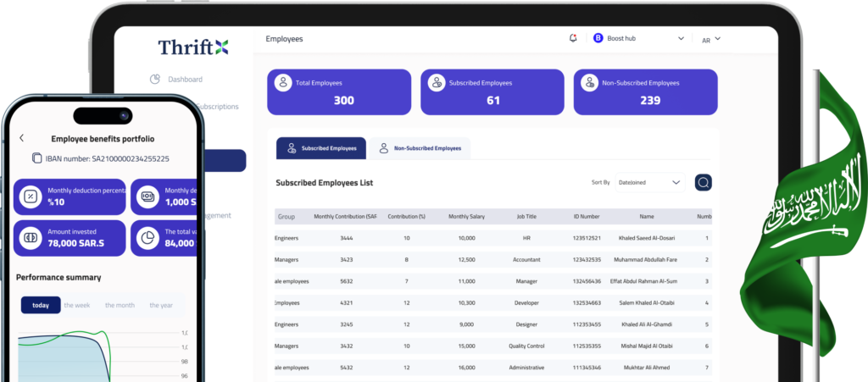868x382 pixels.
Task: Select Effat Abdul Rahman name cell
Action: point(644,281)
